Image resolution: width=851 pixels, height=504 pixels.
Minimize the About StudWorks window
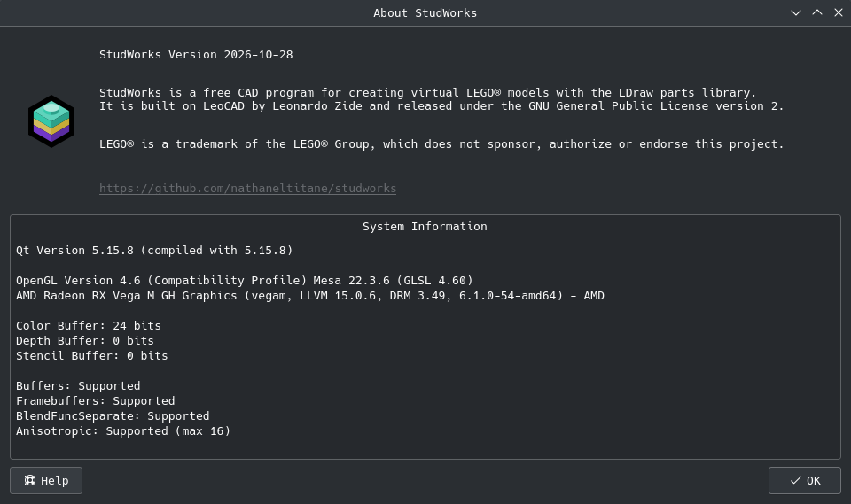[796, 12]
